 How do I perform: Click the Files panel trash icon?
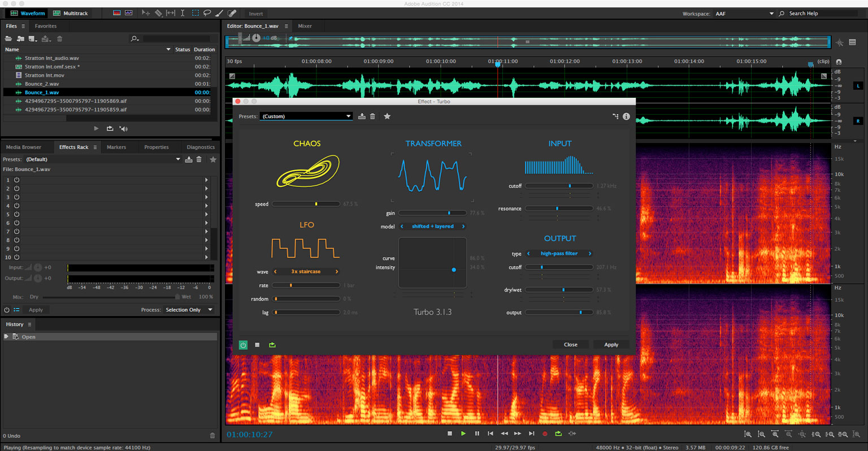(60, 38)
